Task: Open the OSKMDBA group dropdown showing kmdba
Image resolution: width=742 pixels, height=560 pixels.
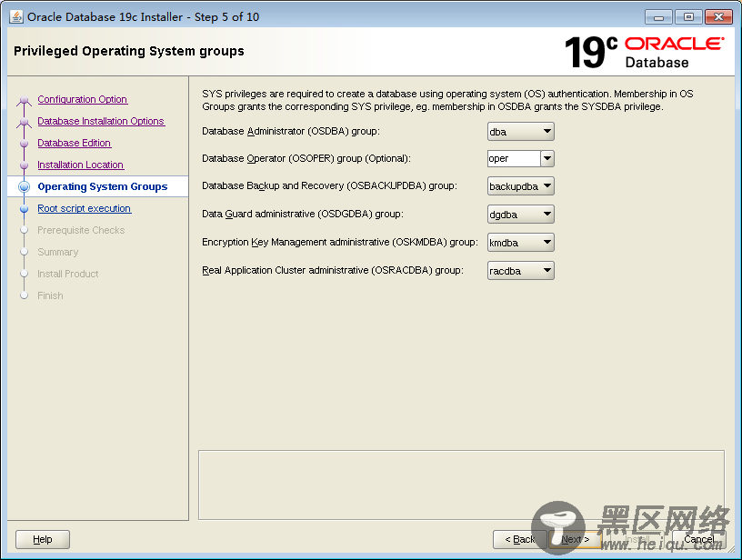Action: click(x=520, y=242)
